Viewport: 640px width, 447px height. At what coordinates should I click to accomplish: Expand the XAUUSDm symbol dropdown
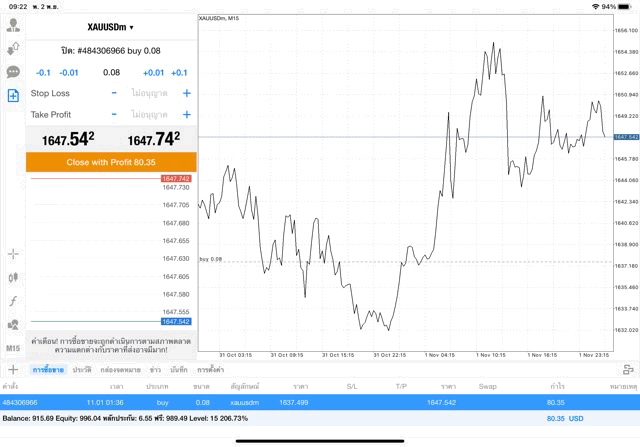tap(111, 27)
